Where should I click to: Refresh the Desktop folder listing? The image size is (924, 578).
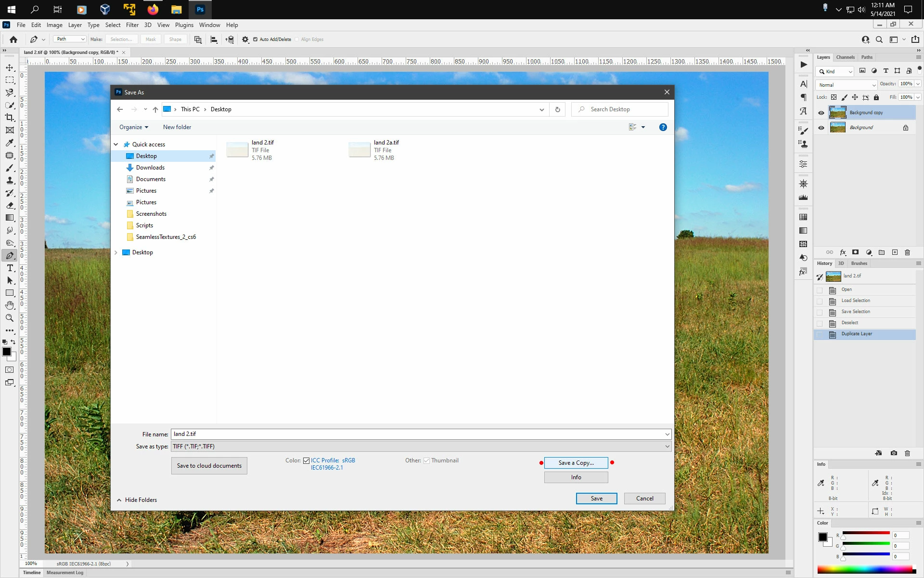(x=557, y=109)
